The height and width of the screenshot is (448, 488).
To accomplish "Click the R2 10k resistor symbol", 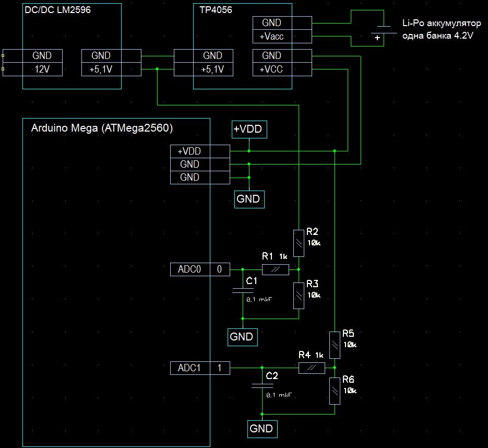I will [298, 243].
